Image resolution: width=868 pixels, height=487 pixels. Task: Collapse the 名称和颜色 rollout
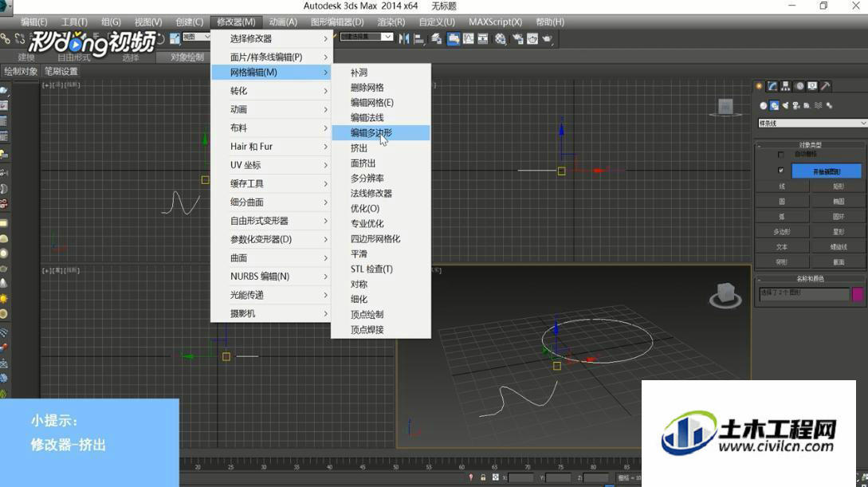click(810, 278)
